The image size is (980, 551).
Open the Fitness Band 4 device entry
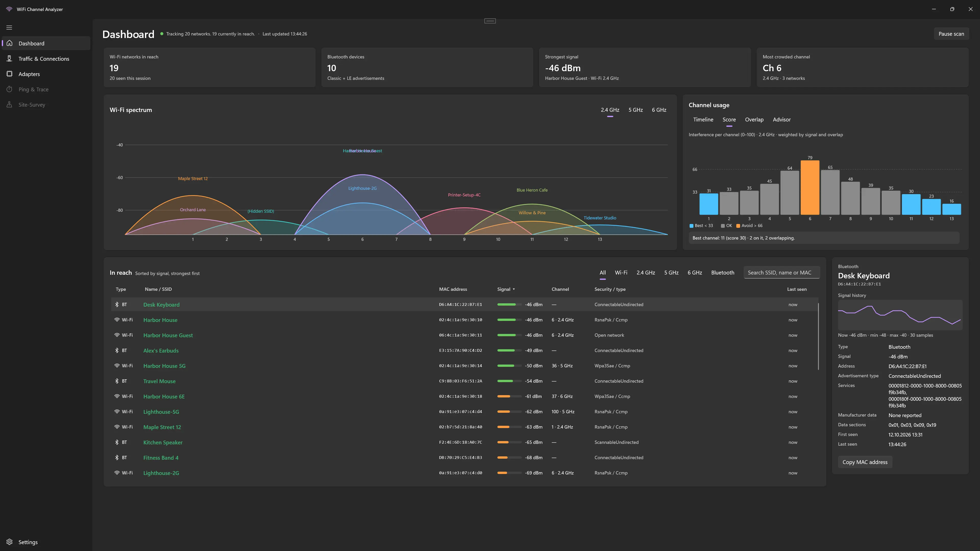161,457
